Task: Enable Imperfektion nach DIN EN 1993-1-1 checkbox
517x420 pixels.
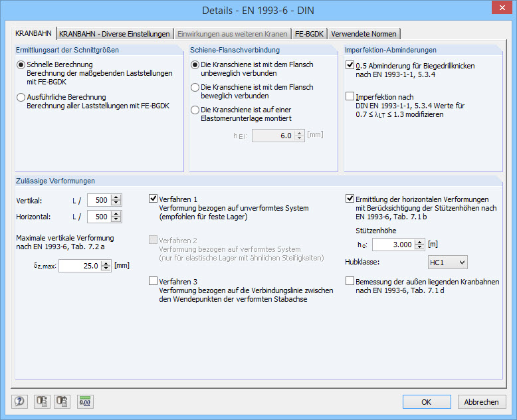Action: 350,96
